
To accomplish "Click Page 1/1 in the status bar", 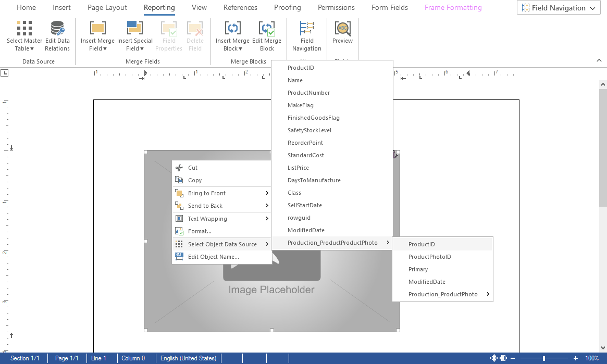I will 67,358.
